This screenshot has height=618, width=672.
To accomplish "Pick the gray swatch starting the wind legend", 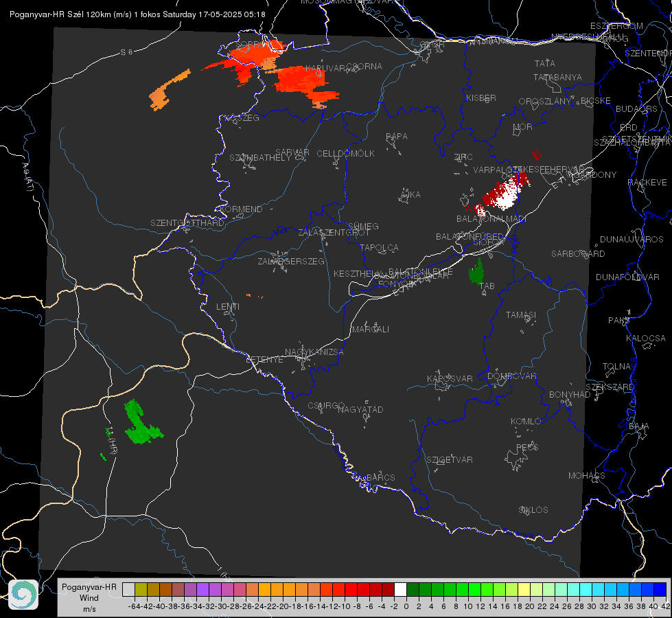I will tap(128, 590).
